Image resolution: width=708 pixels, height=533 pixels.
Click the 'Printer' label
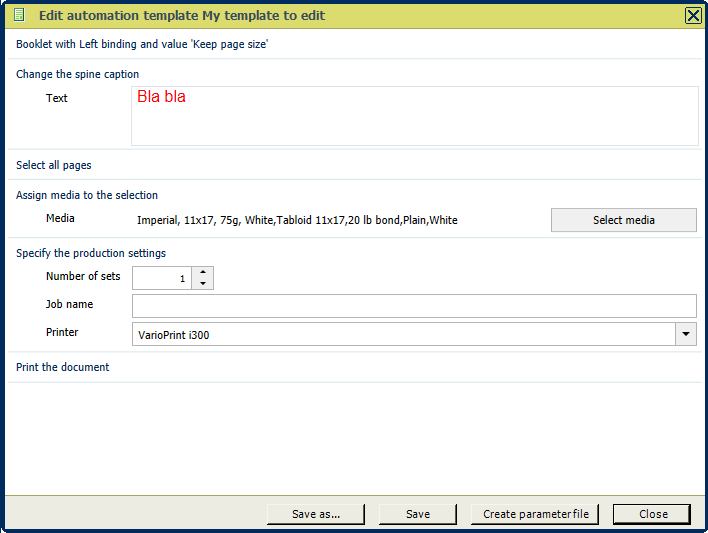coord(62,332)
